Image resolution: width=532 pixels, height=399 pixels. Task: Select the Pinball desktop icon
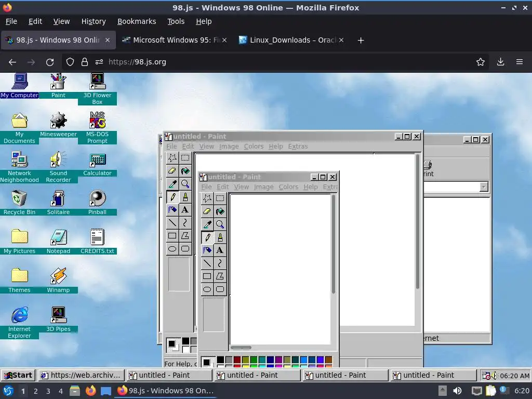pos(97,203)
